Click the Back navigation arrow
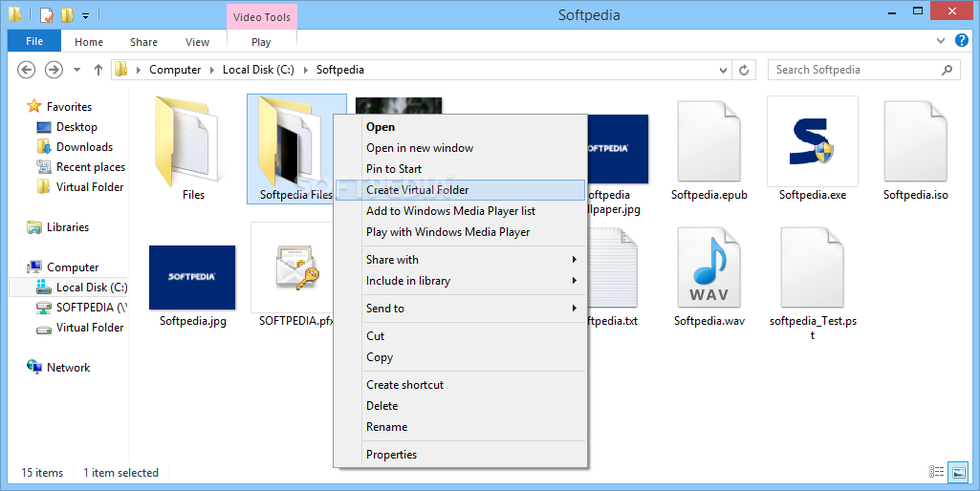This screenshot has width=980, height=491. pos(26,70)
